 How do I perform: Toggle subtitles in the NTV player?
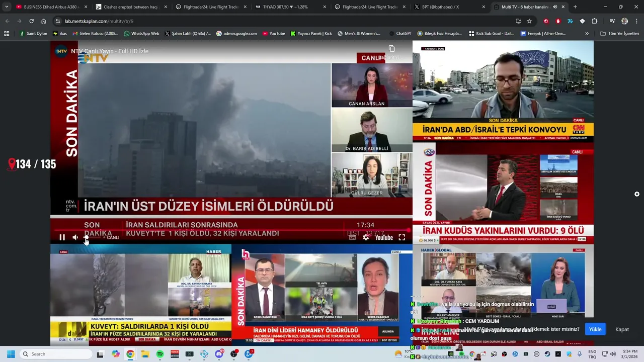353,237
